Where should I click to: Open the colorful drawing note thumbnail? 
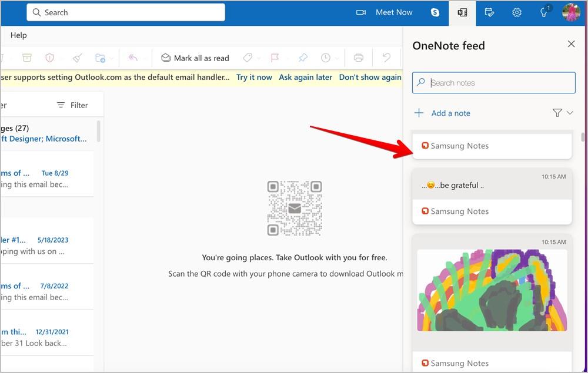point(492,290)
